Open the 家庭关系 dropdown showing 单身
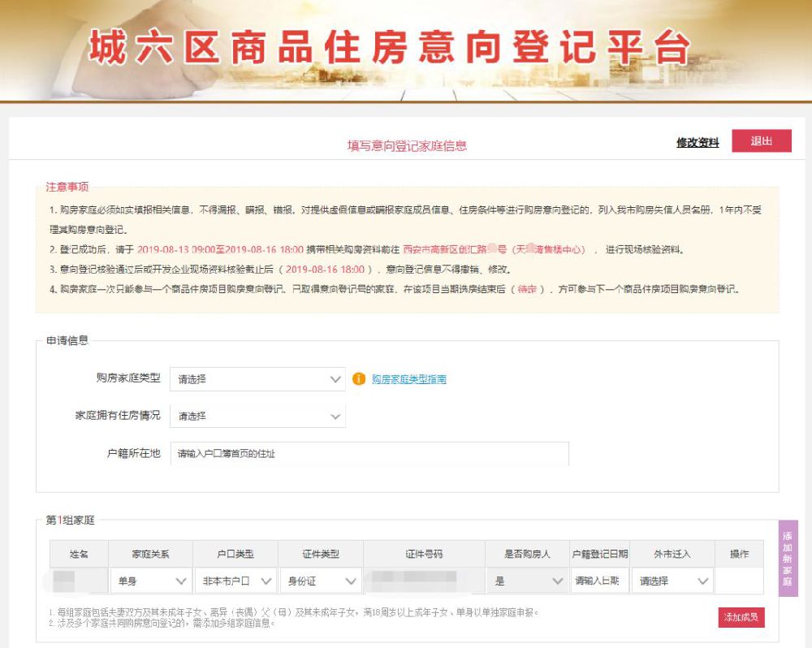Image resolution: width=812 pixels, height=648 pixels. [x=150, y=581]
